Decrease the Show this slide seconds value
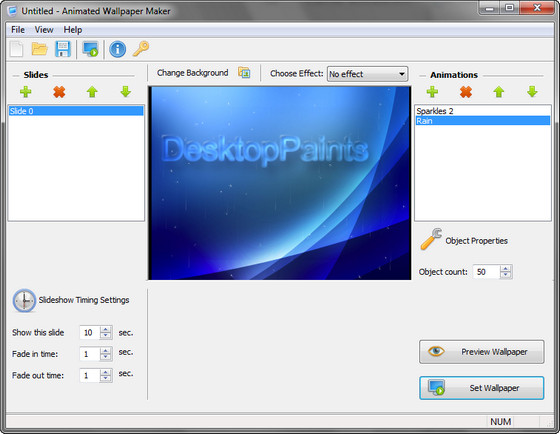Image resolution: width=560 pixels, height=434 pixels. click(x=105, y=336)
